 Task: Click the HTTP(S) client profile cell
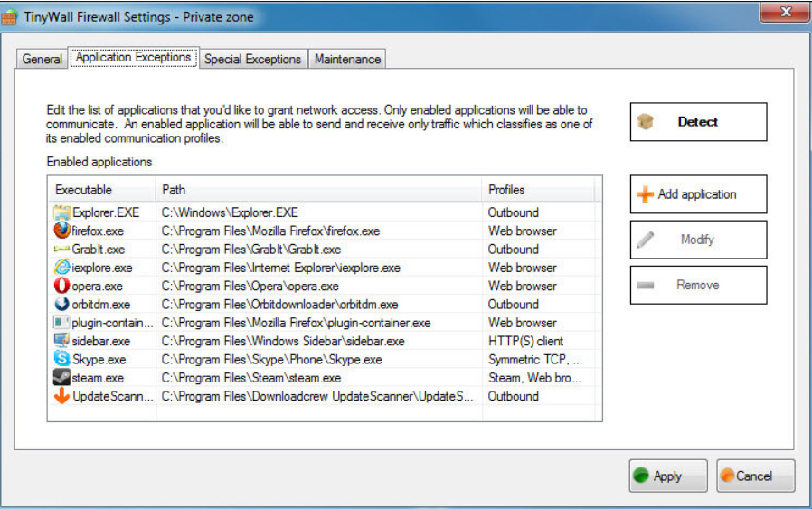click(525, 341)
